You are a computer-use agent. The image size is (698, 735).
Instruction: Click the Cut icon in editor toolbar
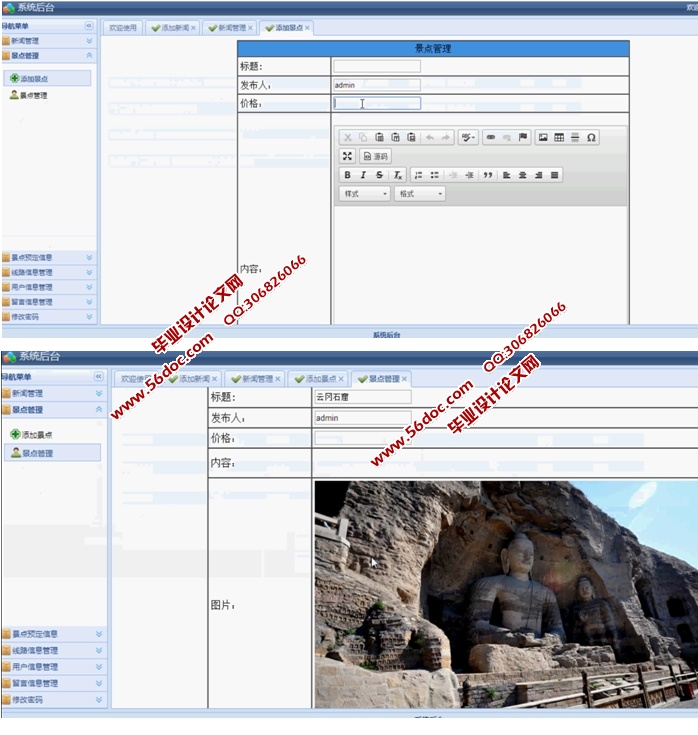(x=347, y=137)
